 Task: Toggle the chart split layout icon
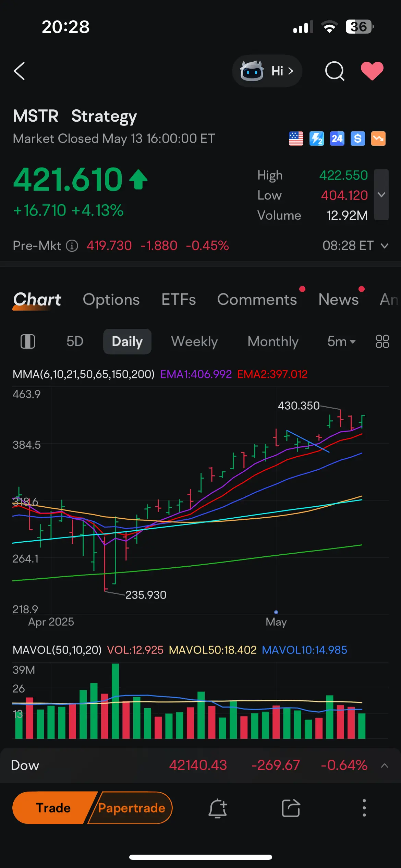tap(28, 341)
